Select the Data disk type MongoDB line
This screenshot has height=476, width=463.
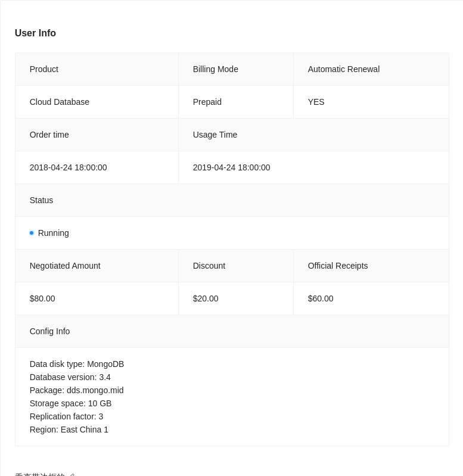(x=77, y=364)
